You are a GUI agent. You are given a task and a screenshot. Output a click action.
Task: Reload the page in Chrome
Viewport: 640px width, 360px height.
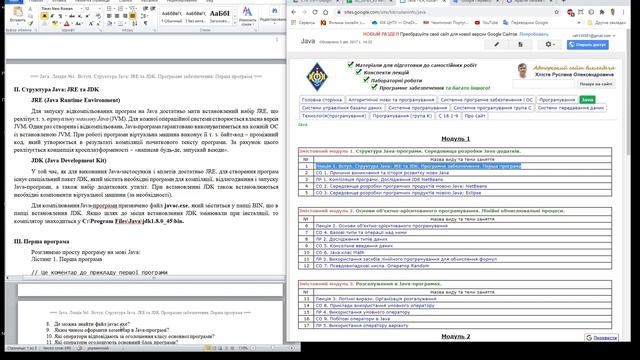click(315, 12)
